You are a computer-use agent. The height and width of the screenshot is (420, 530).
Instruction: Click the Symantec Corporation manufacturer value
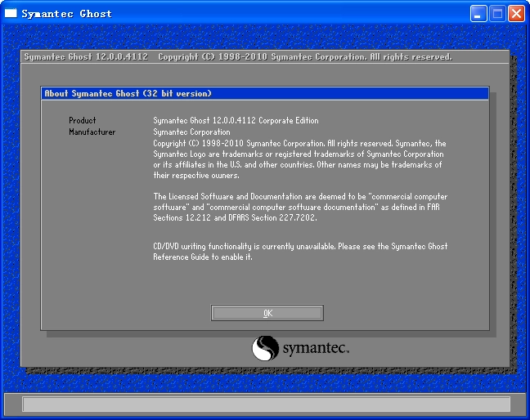click(x=191, y=132)
